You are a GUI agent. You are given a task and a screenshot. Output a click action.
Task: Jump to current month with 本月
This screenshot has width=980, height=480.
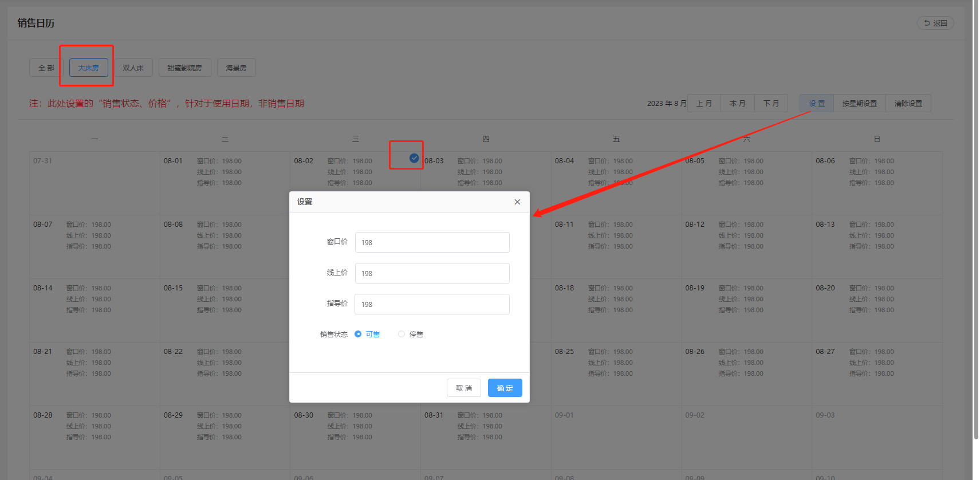[738, 104]
